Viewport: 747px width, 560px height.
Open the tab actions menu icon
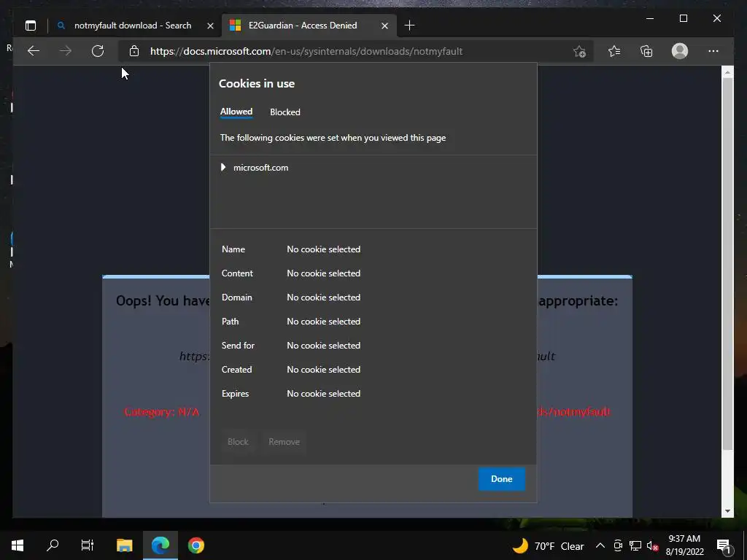pyautogui.click(x=31, y=26)
